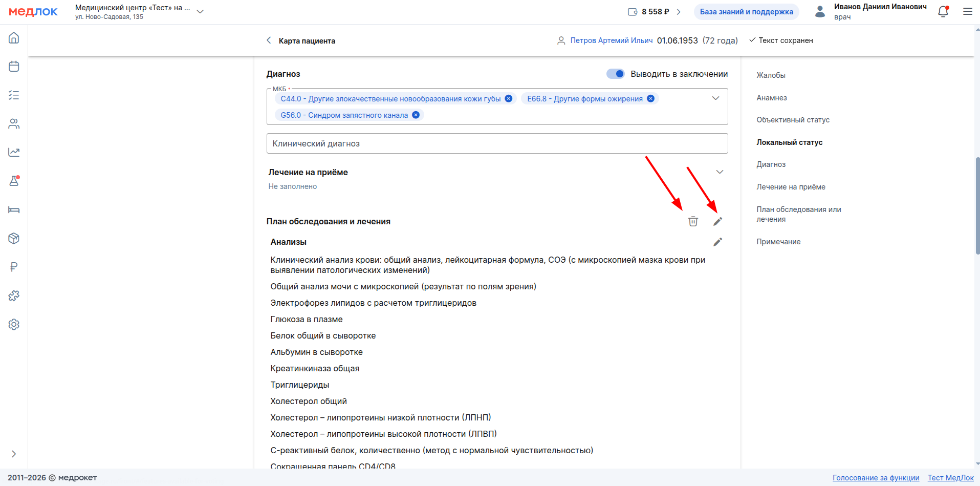Edit the План обследования и лечения section
The image size is (980, 486).
pos(717,221)
